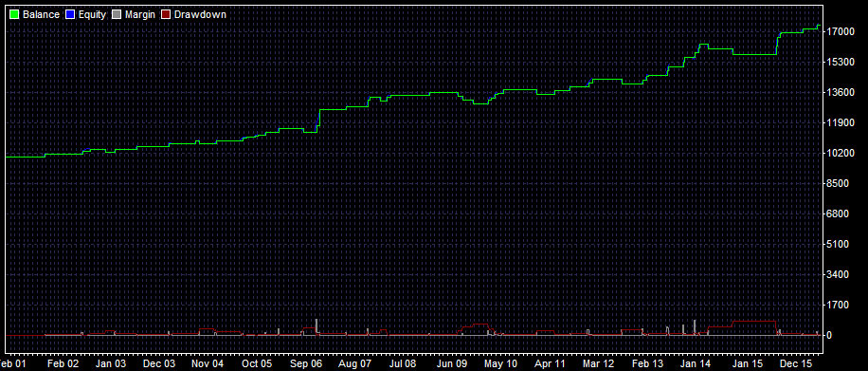This screenshot has height=371, width=868.
Task: Click the Equity legend label
Action: pyautogui.click(x=92, y=15)
